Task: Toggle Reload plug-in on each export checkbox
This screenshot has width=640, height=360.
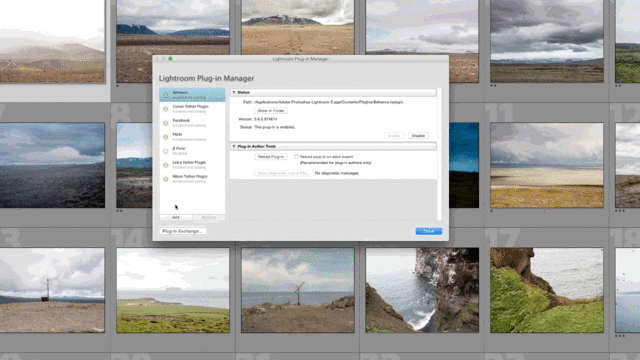Action: coord(296,157)
